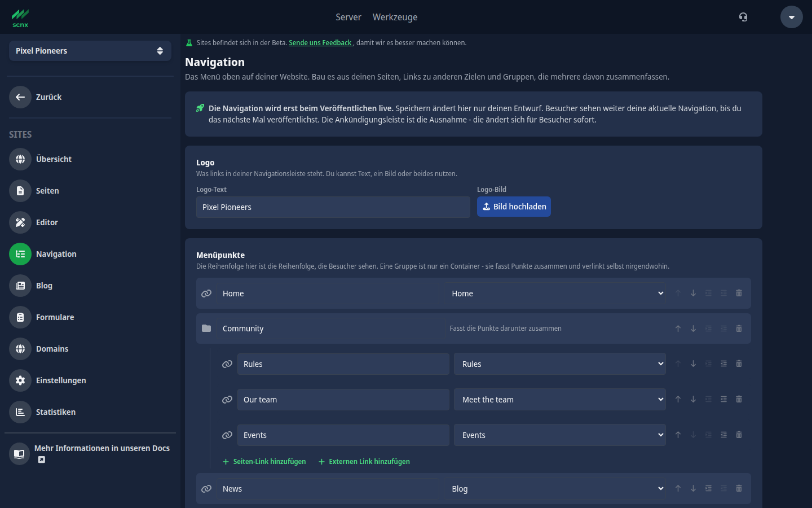Open the Einstellungen gear icon
Screen dimensions: 812x508
coord(20,380)
